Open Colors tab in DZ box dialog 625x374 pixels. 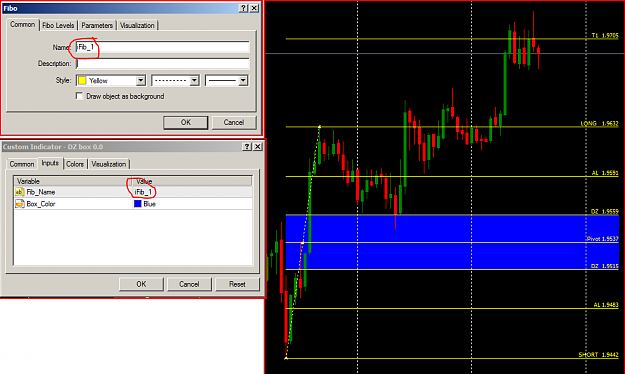75,164
